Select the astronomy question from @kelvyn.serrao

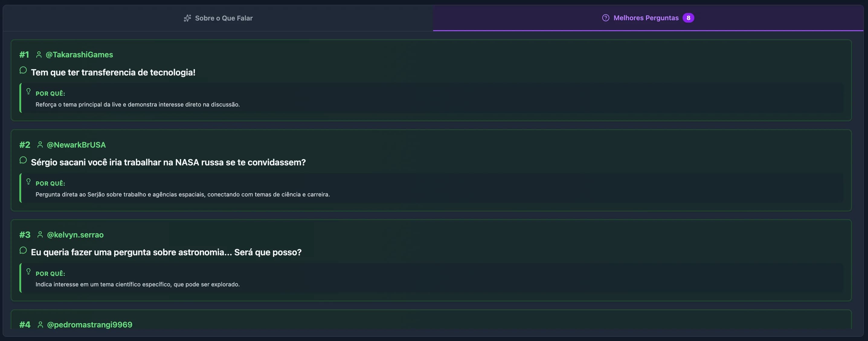click(166, 252)
